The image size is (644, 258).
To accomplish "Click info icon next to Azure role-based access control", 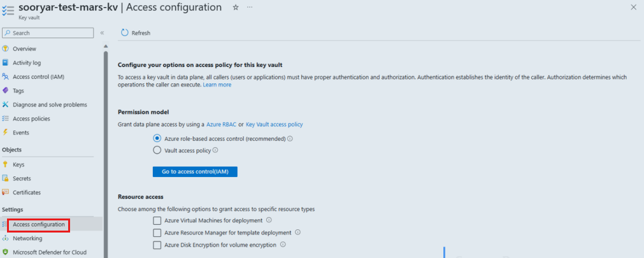I will (290, 139).
